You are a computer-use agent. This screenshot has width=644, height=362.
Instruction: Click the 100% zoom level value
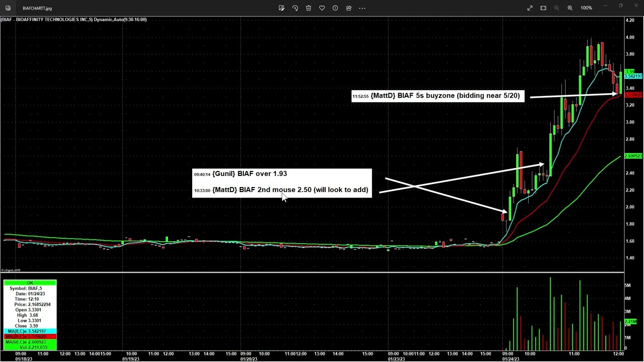586,8
